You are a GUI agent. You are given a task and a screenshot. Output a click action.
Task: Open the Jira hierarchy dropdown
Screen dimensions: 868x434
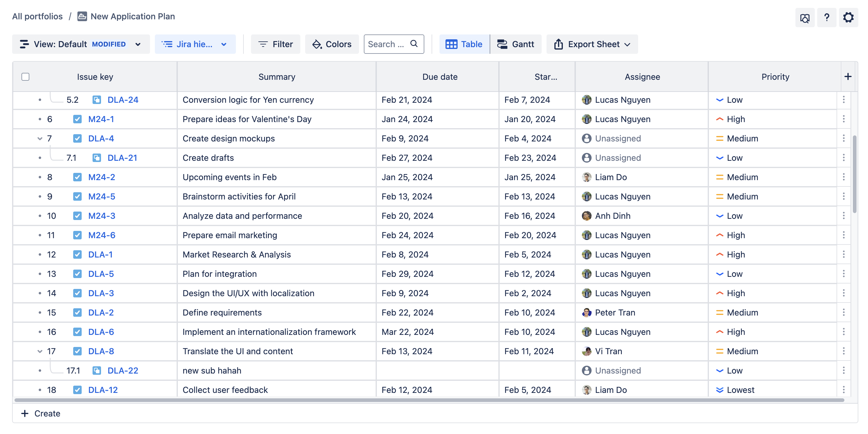(195, 44)
